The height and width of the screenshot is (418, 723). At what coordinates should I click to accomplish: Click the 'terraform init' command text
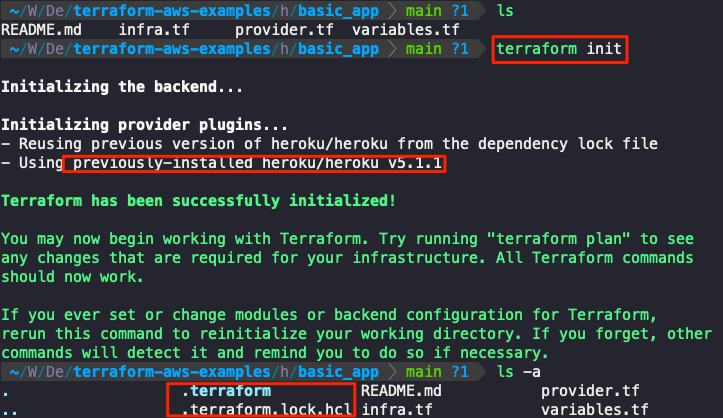pos(559,49)
